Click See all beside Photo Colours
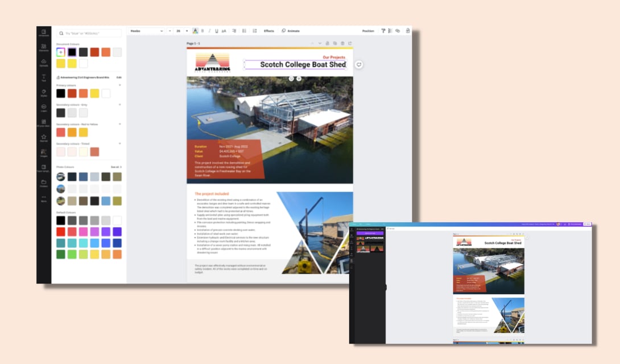Image resolution: width=620 pixels, height=364 pixels. point(116,167)
